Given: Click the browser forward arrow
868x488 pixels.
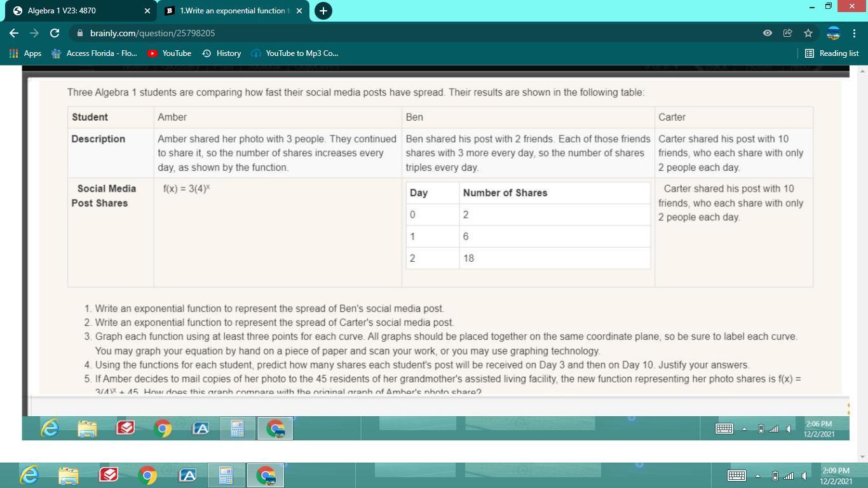Looking at the screenshot, I should (x=34, y=33).
